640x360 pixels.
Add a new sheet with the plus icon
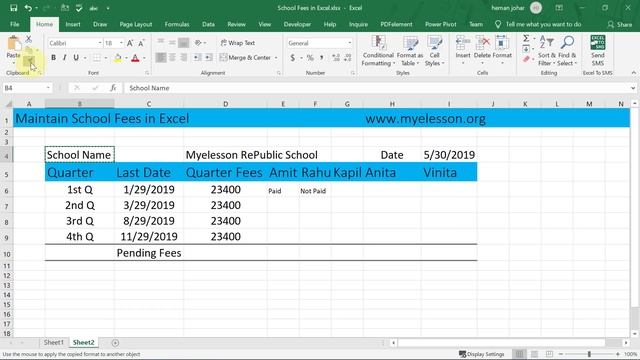115,343
